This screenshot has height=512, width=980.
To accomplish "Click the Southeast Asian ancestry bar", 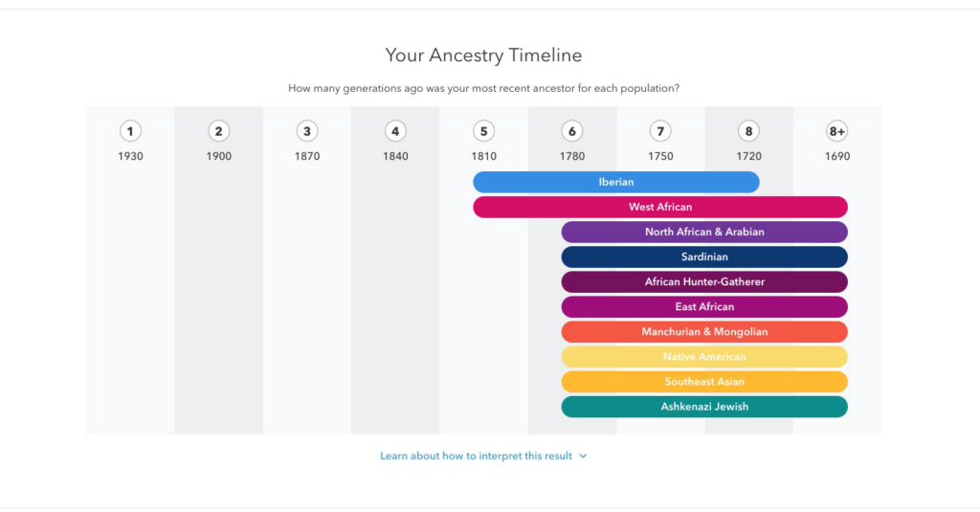I will tap(704, 382).
